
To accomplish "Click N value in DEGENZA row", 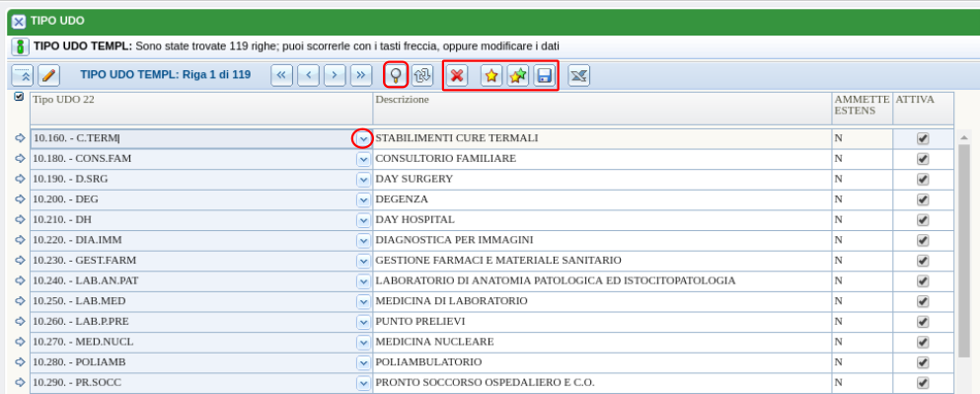I will point(838,199).
